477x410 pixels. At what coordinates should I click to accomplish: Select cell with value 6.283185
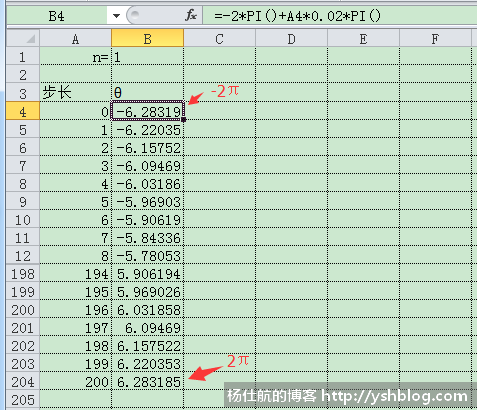[x=148, y=381]
